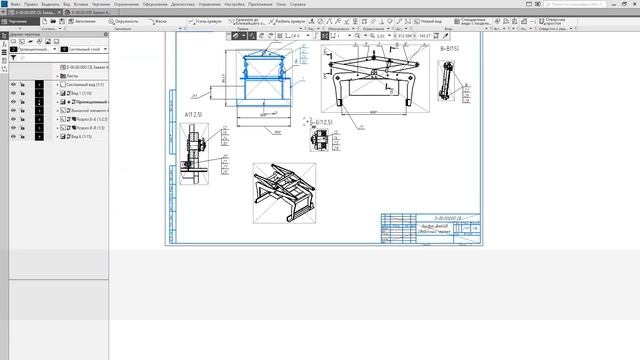The height and width of the screenshot is (360, 640).
Task: Toggle visibility eye of Системный вид
Action: (13, 84)
